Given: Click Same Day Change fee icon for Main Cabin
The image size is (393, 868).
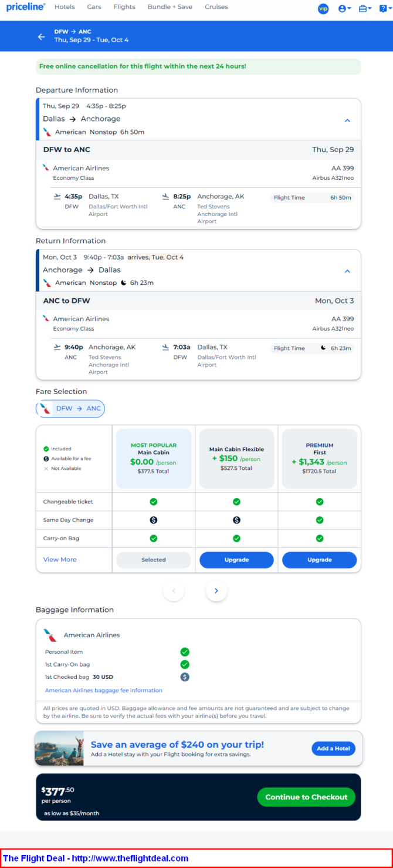Looking at the screenshot, I should coord(154,520).
